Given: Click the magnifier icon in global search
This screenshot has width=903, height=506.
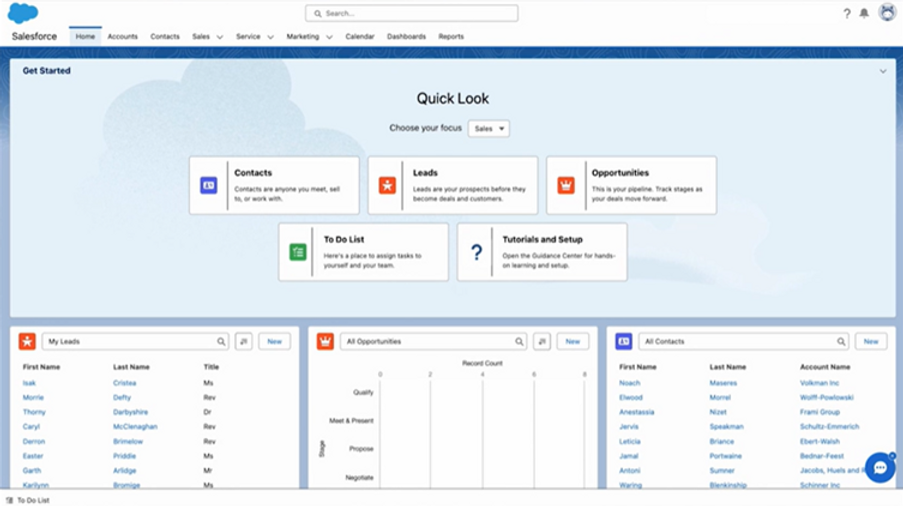Looking at the screenshot, I should (317, 13).
